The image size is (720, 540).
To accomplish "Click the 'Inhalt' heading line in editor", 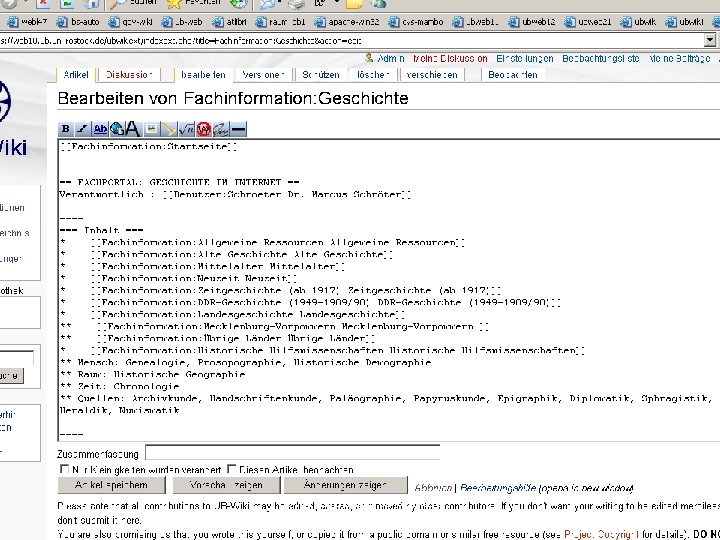I will tap(101, 230).
